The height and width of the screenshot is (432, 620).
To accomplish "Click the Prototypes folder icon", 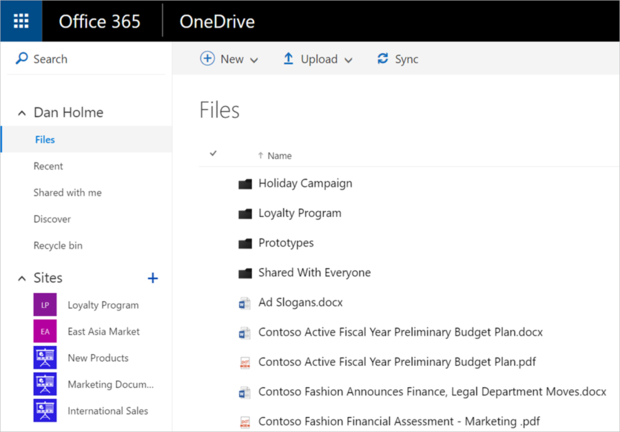I will 245,243.
